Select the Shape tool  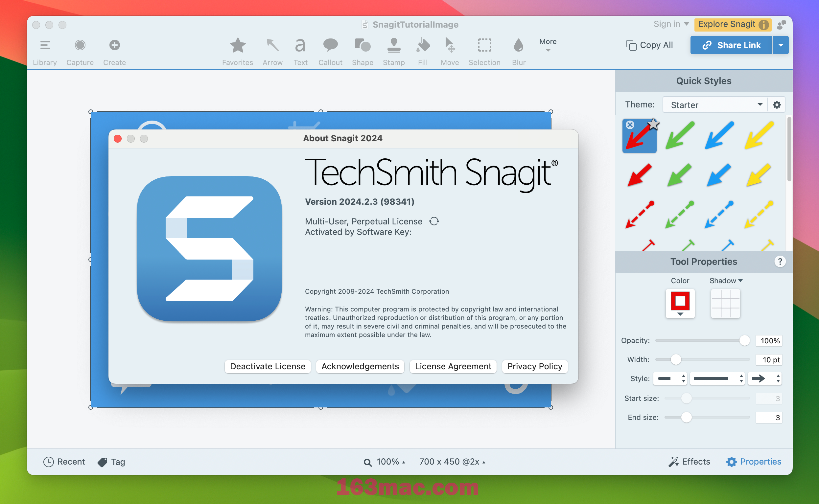pos(362,52)
